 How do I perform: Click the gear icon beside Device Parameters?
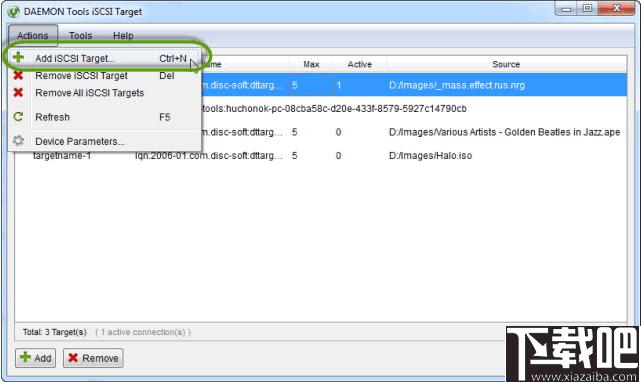pos(18,141)
